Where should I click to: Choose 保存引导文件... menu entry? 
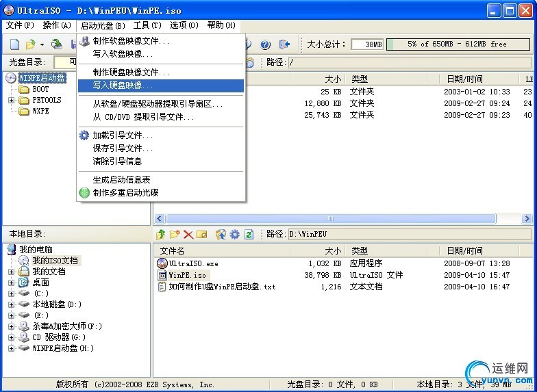click(161, 148)
